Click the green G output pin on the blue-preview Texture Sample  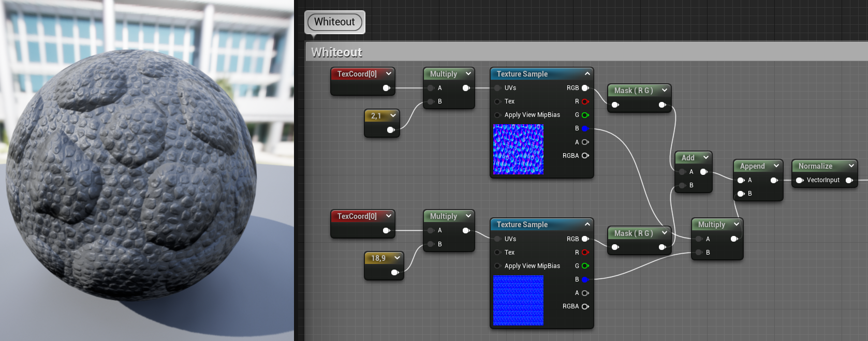[585, 266]
